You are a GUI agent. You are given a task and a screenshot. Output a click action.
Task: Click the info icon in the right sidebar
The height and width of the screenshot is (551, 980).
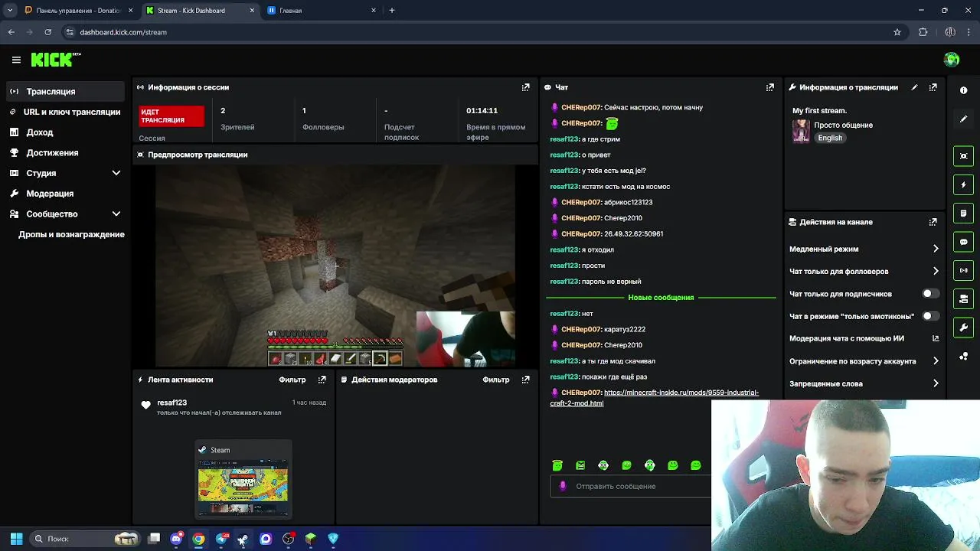(x=963, y=90)
